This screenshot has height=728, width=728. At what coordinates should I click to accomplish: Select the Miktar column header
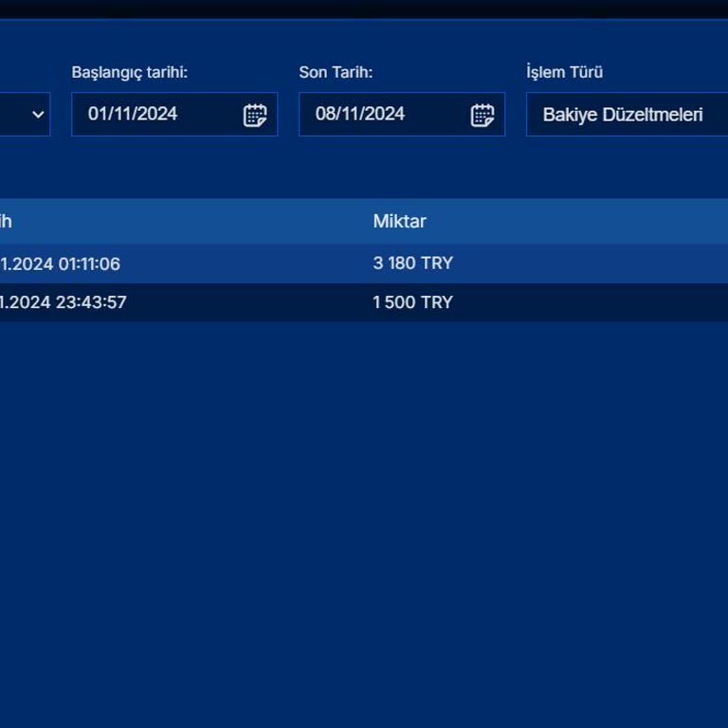400,222
